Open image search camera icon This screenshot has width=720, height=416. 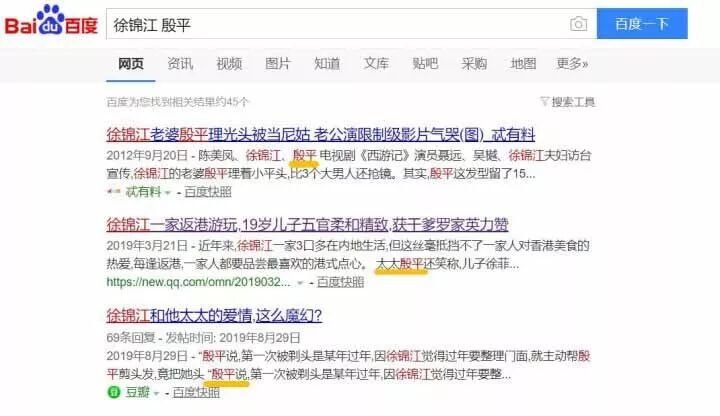click(x=578, y=23)
